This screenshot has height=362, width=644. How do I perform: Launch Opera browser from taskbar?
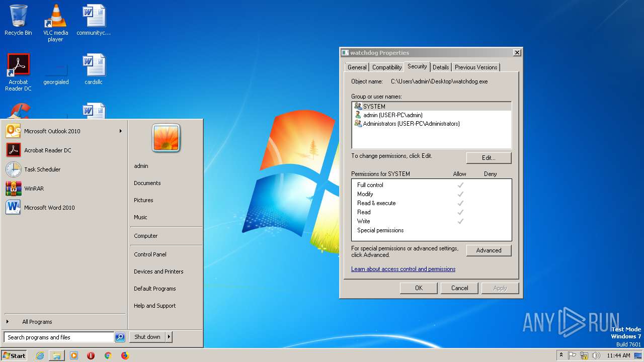pos(91,355)
